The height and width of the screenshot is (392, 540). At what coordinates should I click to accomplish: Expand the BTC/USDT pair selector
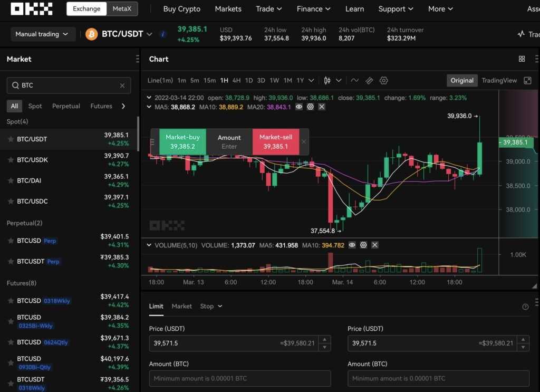coord(149,34)
